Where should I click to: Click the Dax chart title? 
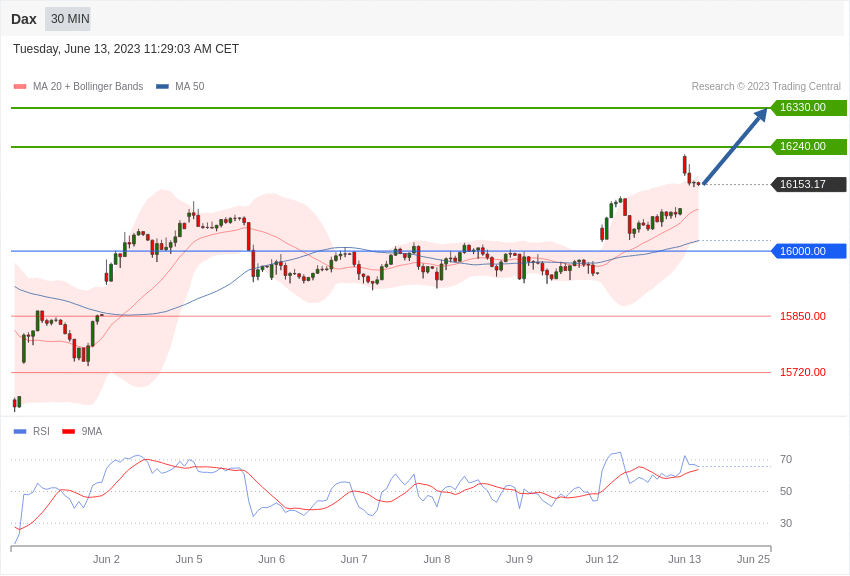24,19
